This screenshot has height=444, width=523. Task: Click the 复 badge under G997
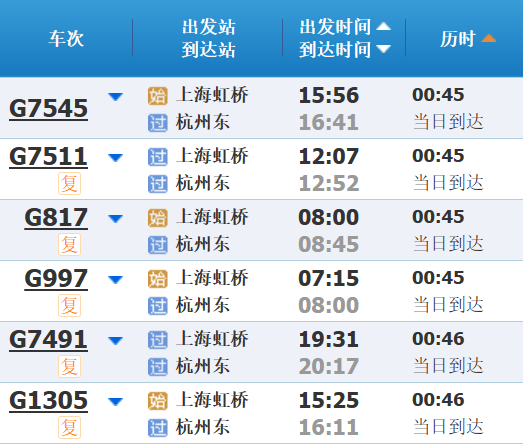click(69, 305)
